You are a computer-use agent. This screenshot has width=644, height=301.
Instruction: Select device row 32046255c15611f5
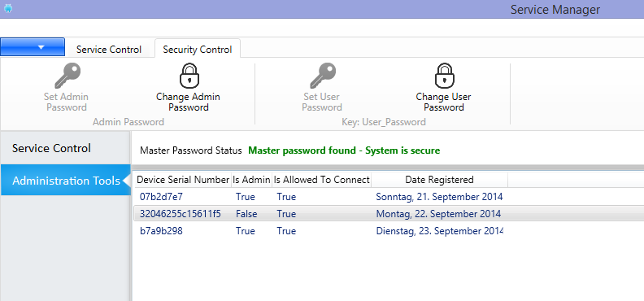click(x=388, y=214)
